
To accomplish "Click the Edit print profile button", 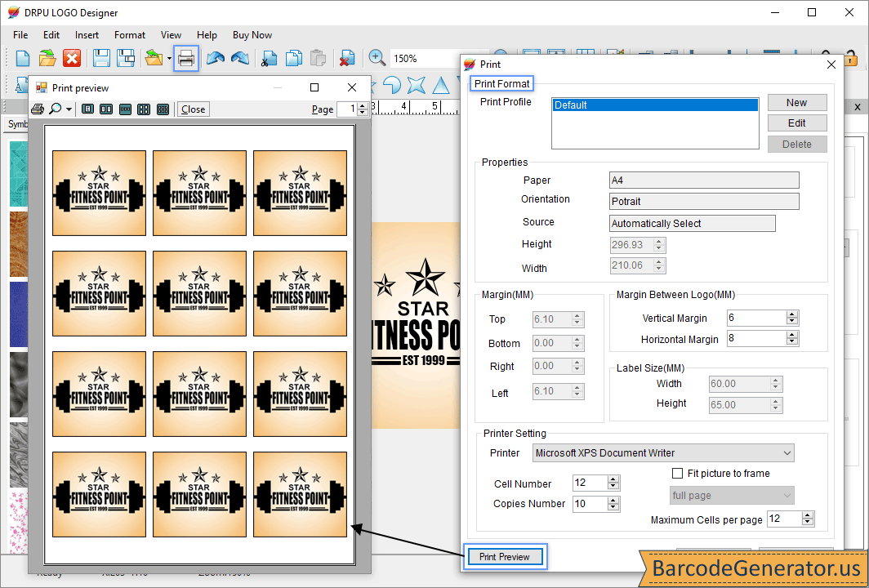I will click(797, 123).
